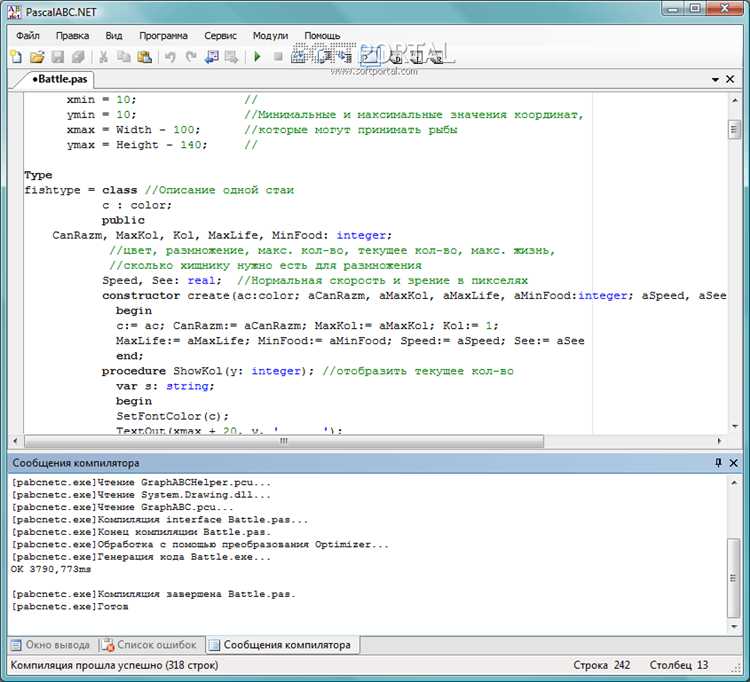Open the Файл menu

tap(28, 35)
